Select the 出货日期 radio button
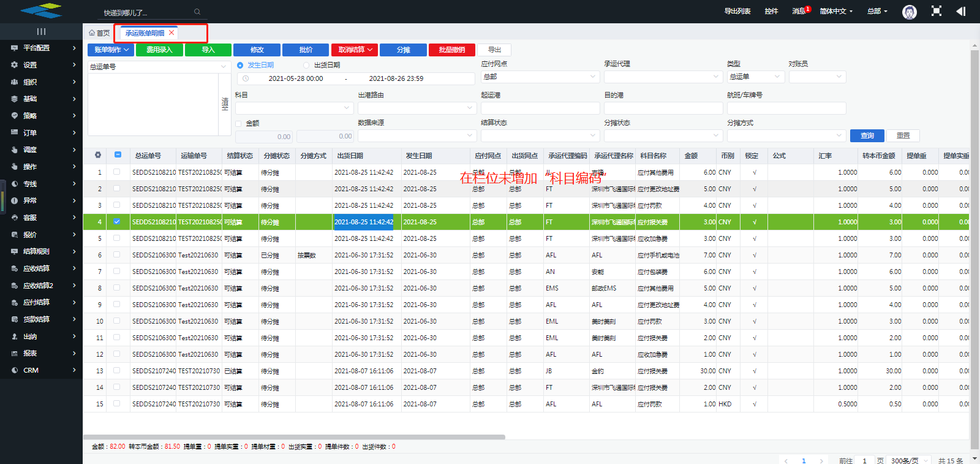 (x=306, y=65)
